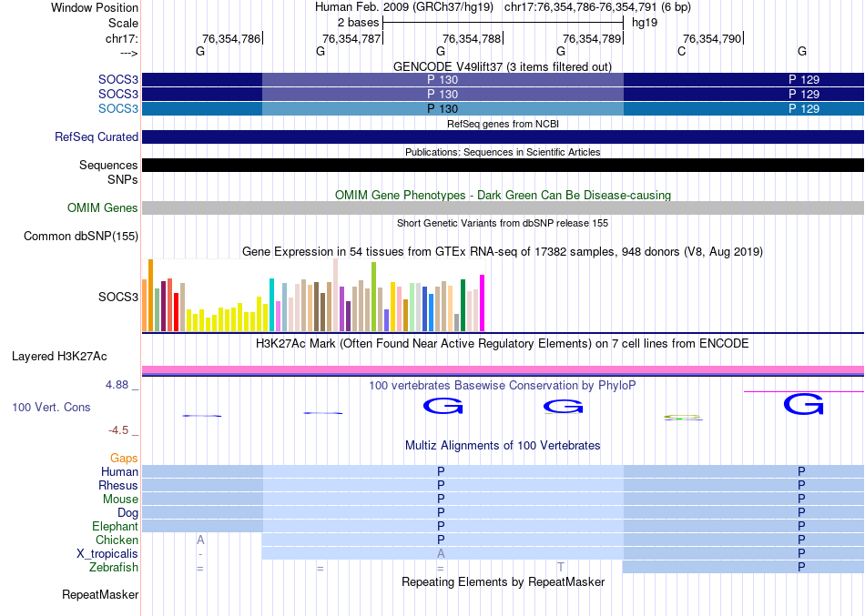Screen dimensions: 865x616
Task: Open the GTEx Gene Expression track title
Action: tap(503, 251)
